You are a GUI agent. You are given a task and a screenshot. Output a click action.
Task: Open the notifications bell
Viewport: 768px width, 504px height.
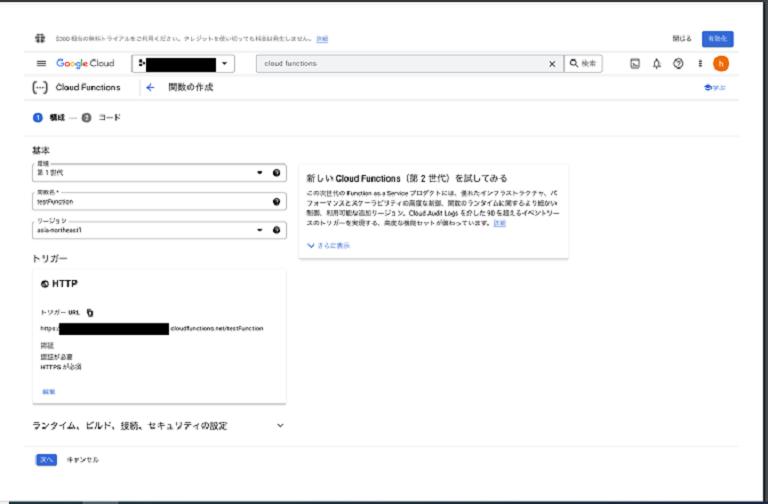click(x=657, y=64)
